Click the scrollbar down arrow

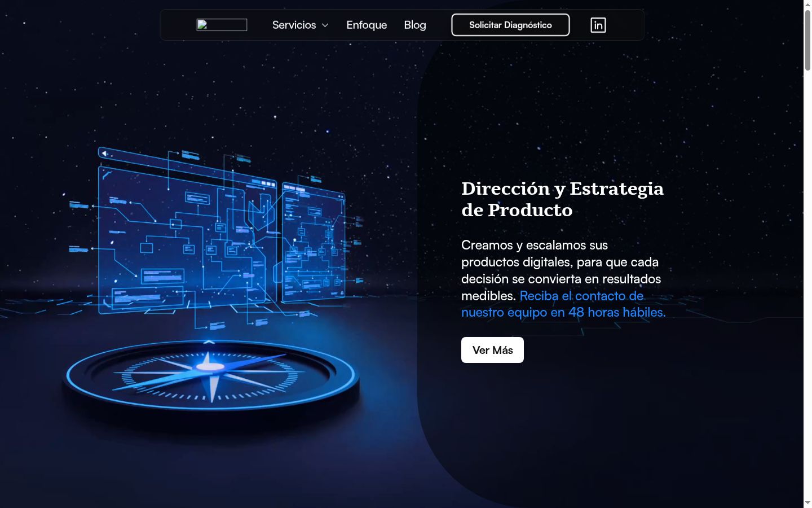click(807, 503)
